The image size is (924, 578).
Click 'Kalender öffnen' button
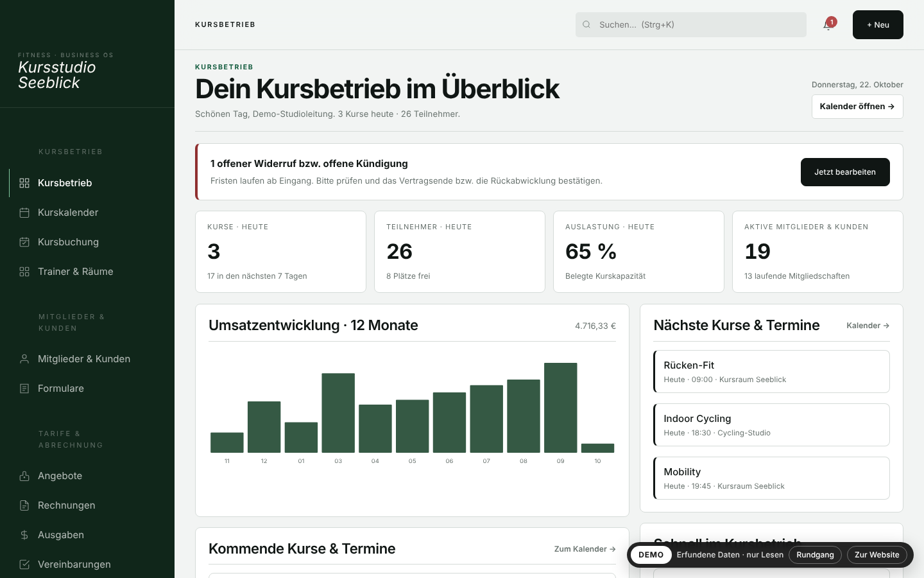(857, 107)
